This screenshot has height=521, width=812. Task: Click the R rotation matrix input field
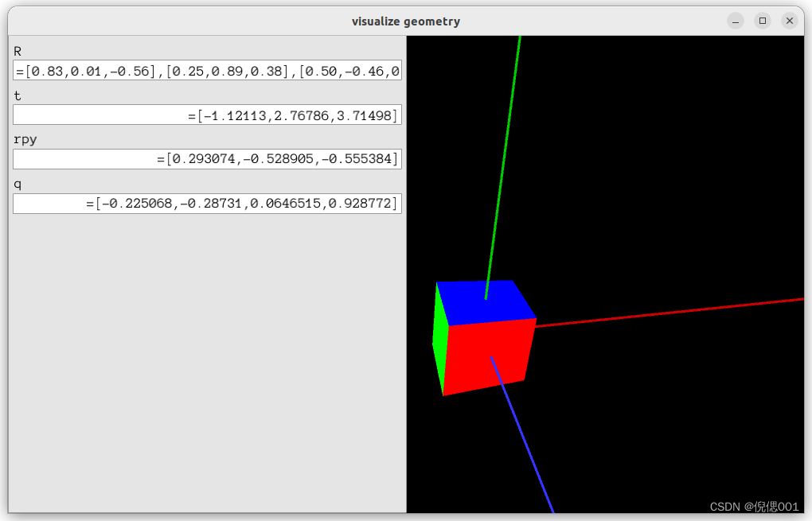coord(207,70)
